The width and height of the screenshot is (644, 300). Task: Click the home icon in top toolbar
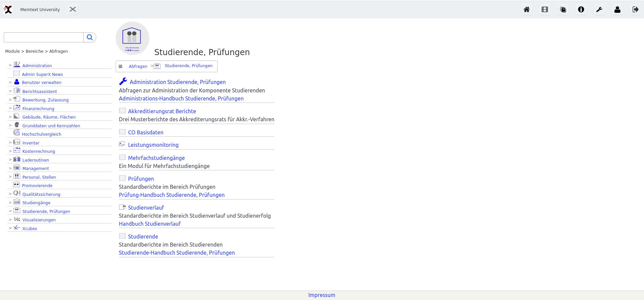[527, 10]
